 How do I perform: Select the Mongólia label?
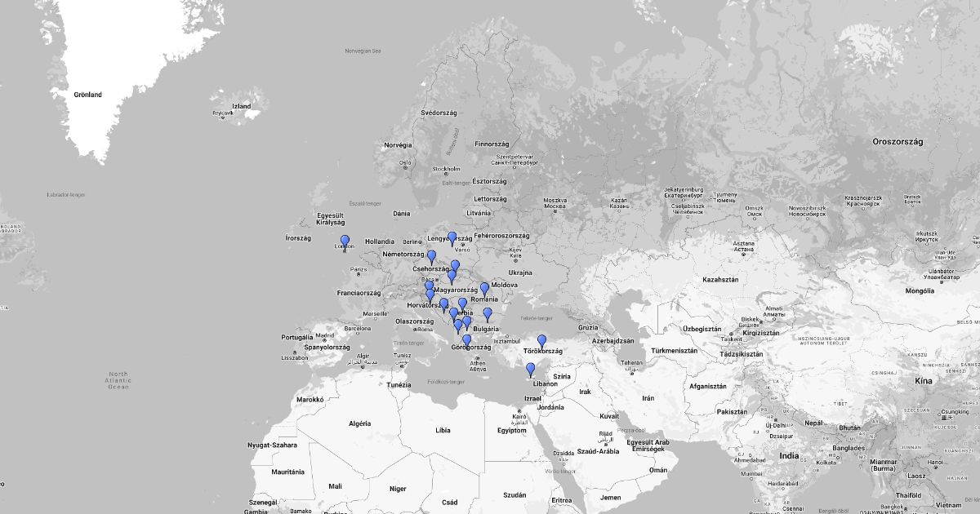pyautogui.click(x=919, y=290)
